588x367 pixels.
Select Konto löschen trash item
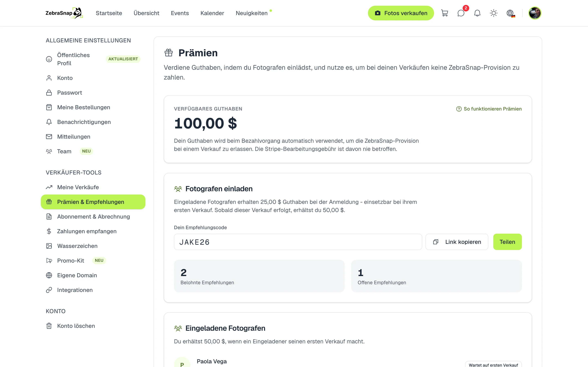click(x=93, y=326)
